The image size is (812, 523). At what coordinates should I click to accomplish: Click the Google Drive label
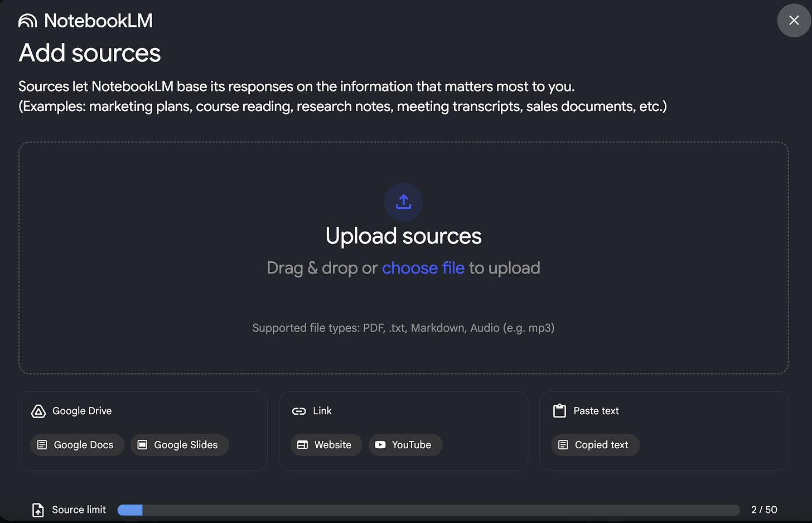(x=82, y=411)
